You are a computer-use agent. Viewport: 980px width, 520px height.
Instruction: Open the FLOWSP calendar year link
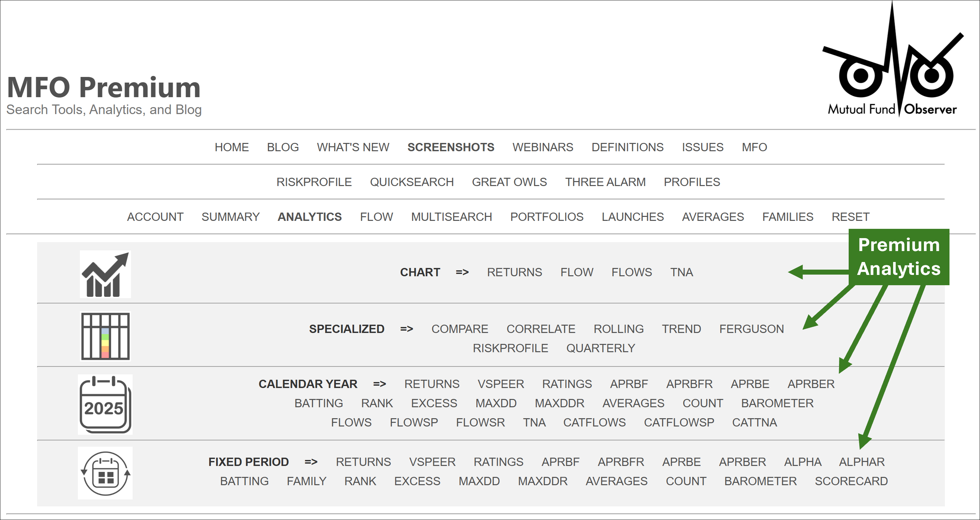click(414, 422)
